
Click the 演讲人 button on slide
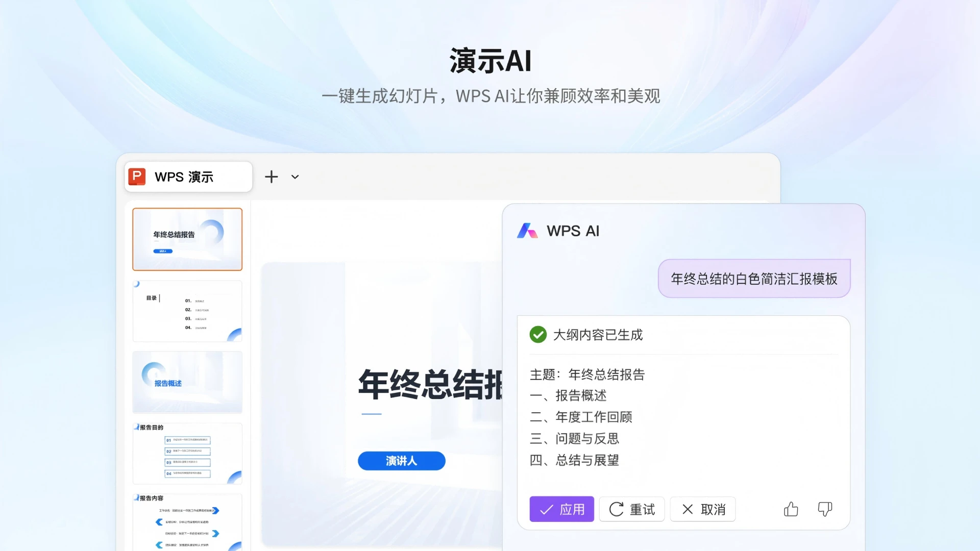click(x=402, y=461)
